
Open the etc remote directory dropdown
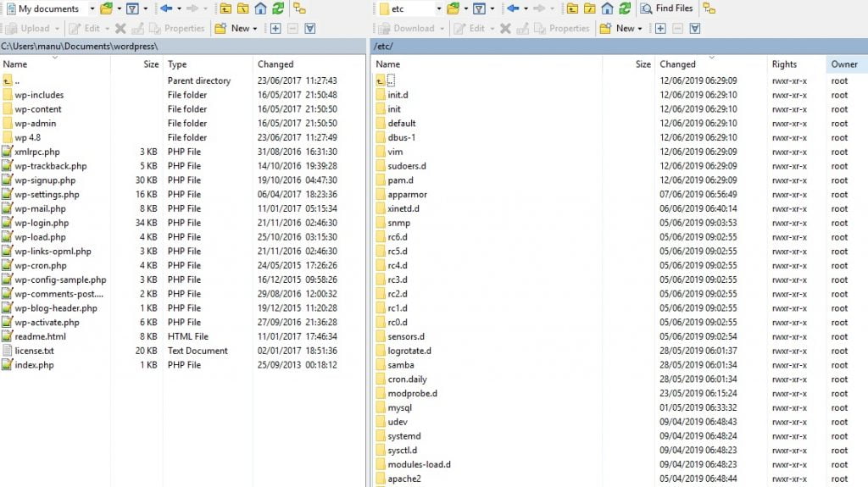[x=438, y=8]
